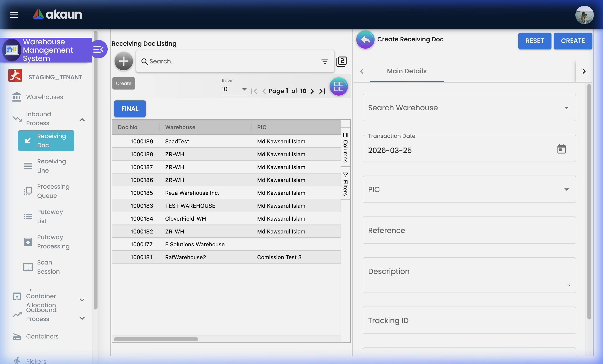Screen dimensions: 603x364
Task: Select the Receiving Doc sidebar item
Action: [x=46, y=141]
